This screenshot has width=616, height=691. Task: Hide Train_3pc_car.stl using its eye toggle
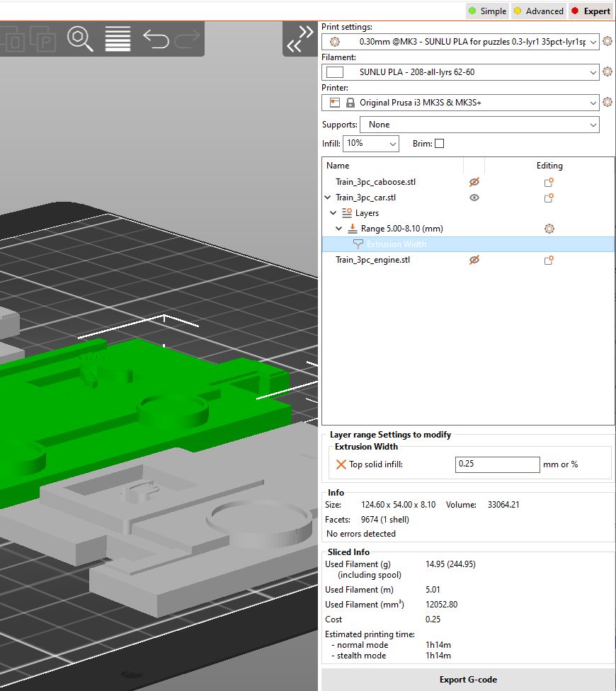click(474, 198)
